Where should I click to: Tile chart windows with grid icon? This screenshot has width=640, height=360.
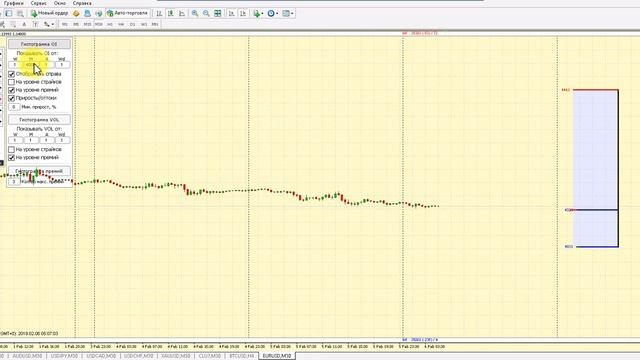point(218,13)
